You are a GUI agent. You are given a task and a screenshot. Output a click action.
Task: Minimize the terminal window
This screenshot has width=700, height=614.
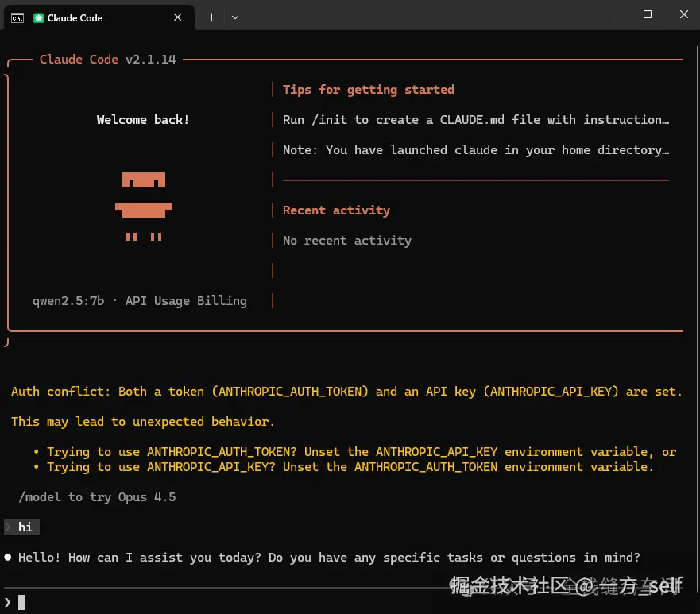coord(611,14)
